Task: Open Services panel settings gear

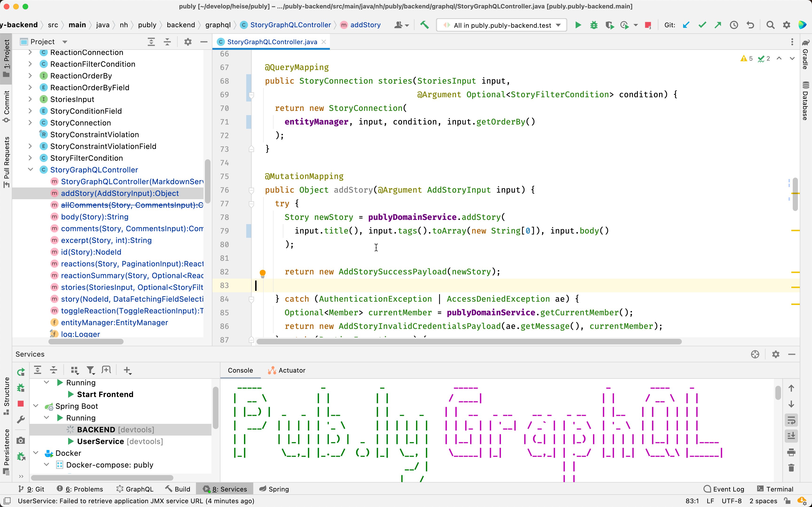Action: [x=775, y=355]
